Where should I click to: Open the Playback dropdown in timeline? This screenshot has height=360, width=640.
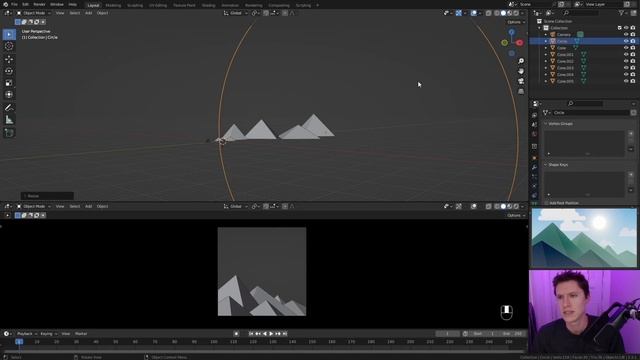(x=27, y=334)
